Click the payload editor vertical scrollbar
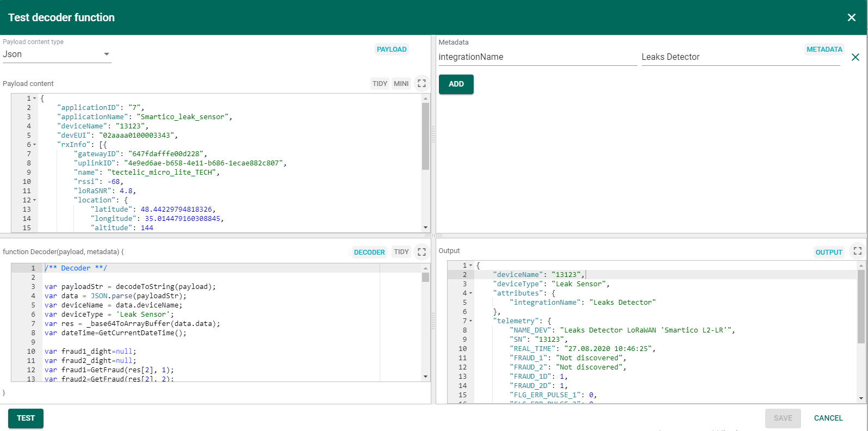This screenshot has height=431, width=868. pyautogui.click(x=425, y=136)
